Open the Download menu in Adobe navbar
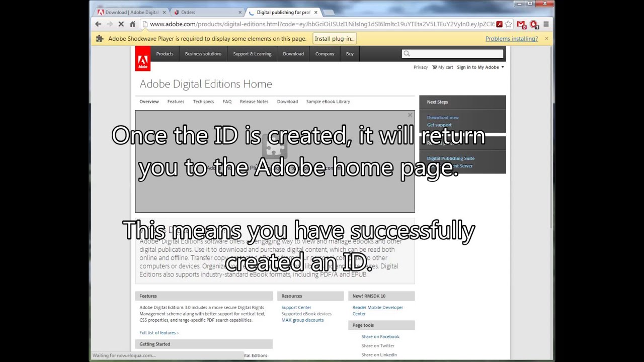The image size is (644, 362). point(293,54)
